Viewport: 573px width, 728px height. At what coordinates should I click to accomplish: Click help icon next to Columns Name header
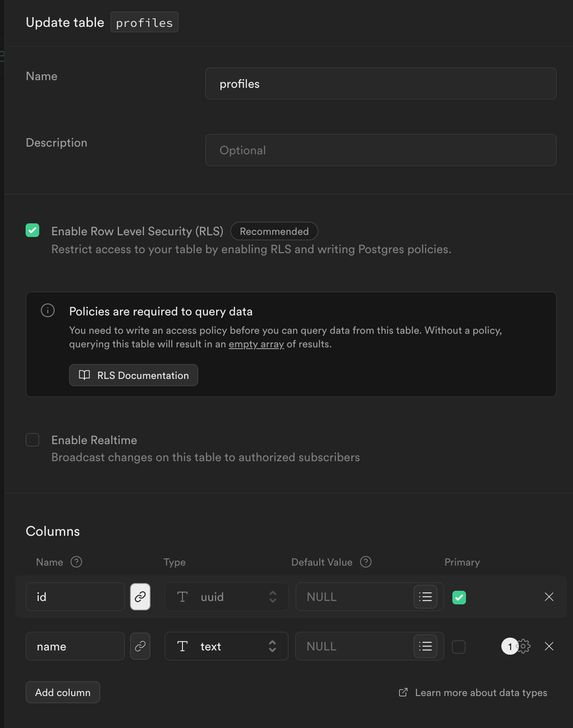click(76, 562)
